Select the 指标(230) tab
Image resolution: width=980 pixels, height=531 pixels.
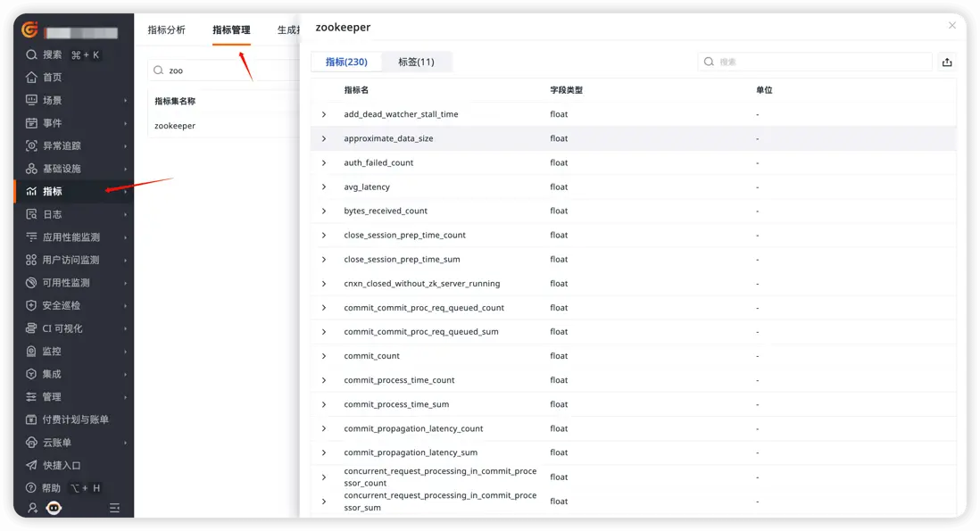point(346,62)
